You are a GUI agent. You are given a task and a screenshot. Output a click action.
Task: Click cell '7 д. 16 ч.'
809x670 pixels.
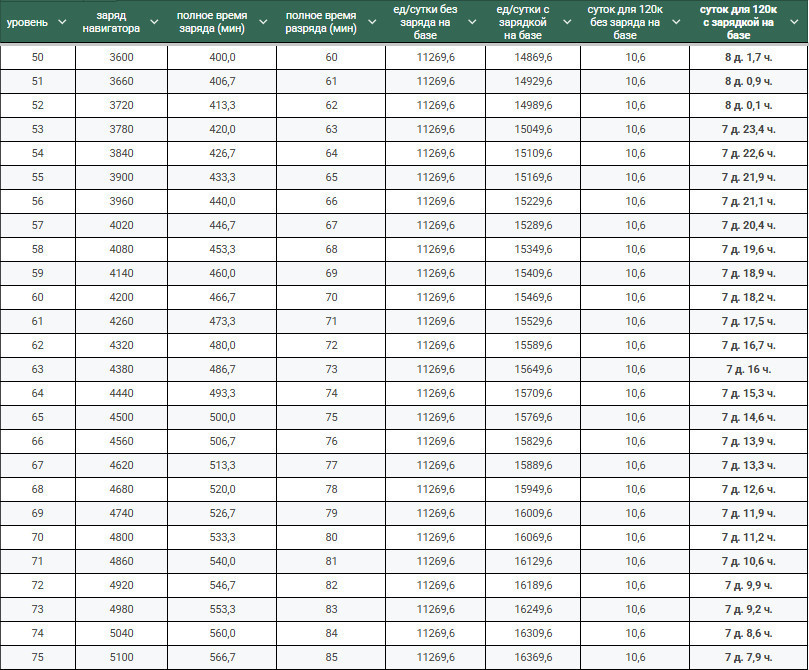click(749, 369)
